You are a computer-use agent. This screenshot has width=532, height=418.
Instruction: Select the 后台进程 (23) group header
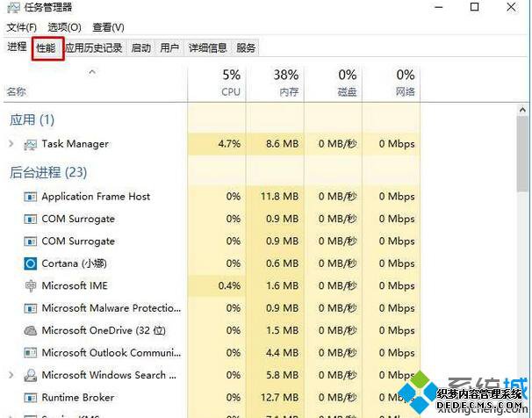48,172
